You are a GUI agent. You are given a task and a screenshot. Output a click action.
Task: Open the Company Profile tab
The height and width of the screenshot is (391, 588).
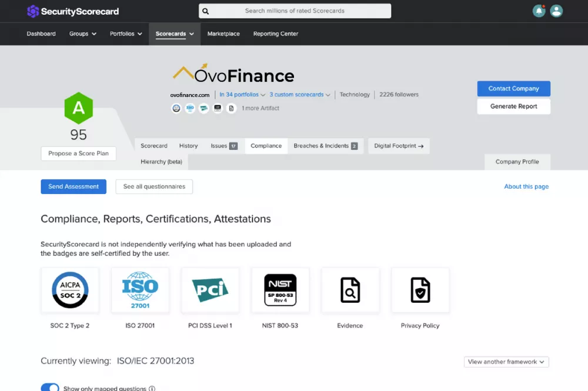point(517,162)
